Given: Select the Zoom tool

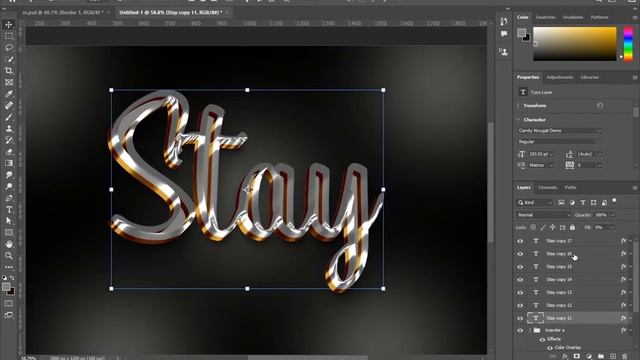Looking at the screenshot, I should (x=9, y=256).
